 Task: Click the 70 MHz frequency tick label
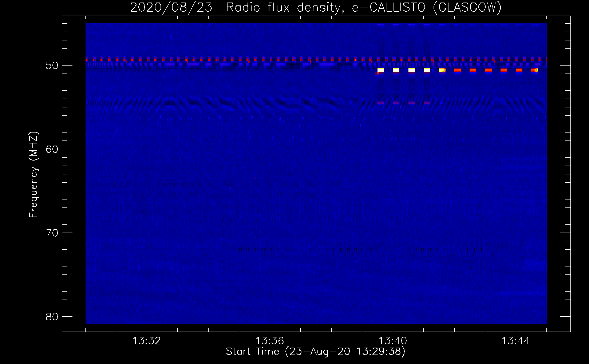(x=52, y=233)
